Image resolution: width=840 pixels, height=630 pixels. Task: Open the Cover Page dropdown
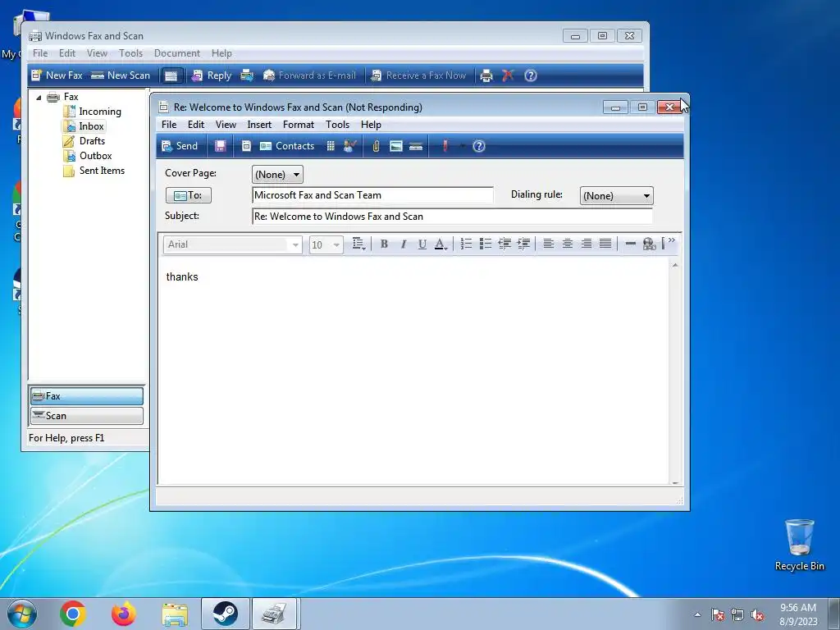click(x=277, y=175)
